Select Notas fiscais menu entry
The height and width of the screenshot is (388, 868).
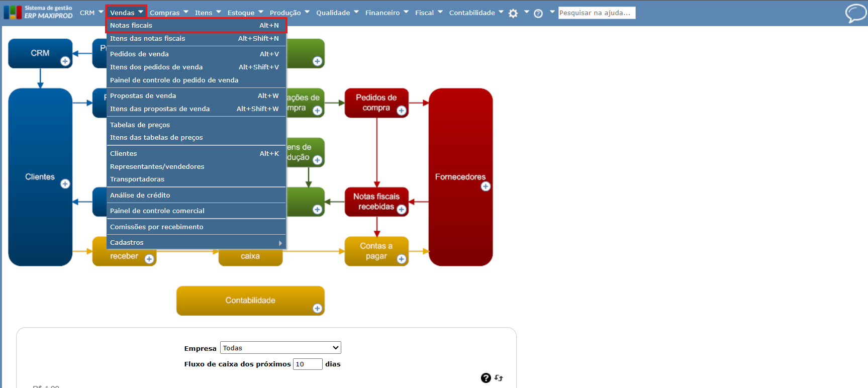click(197, 26)
